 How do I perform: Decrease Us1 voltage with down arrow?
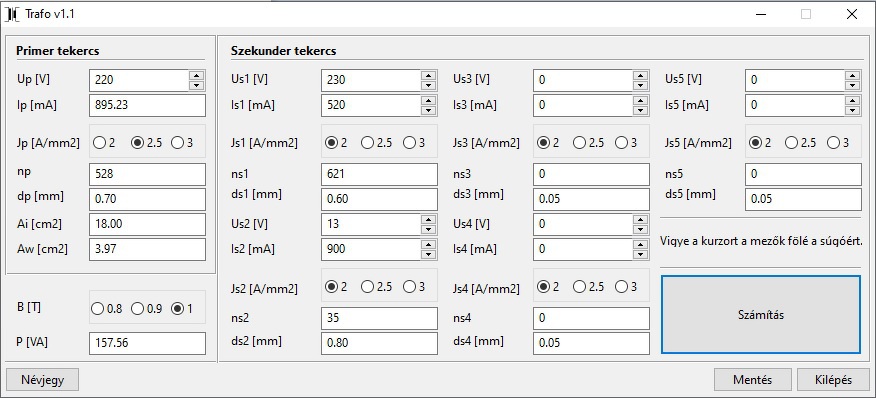(x=429, y=86)
